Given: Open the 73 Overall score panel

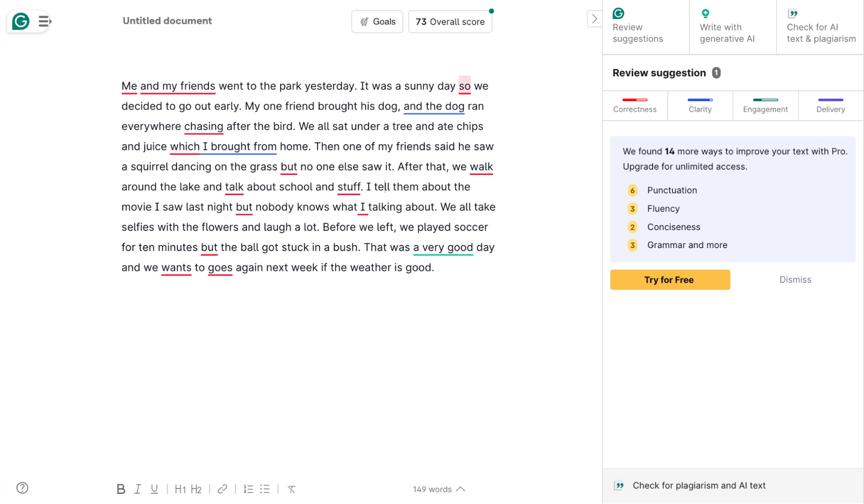Looking at the screenshot, I should pyautogui.click(x=450, y=22).
